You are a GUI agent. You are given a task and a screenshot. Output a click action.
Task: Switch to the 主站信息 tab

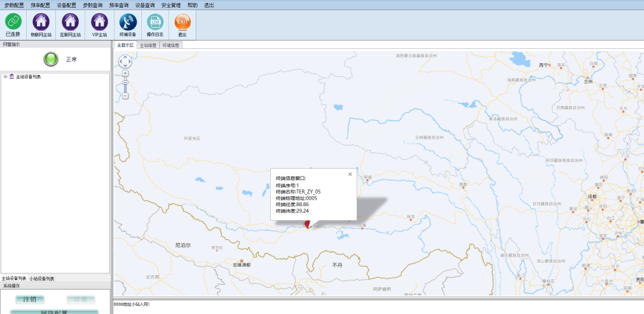[x=148, y=45]
